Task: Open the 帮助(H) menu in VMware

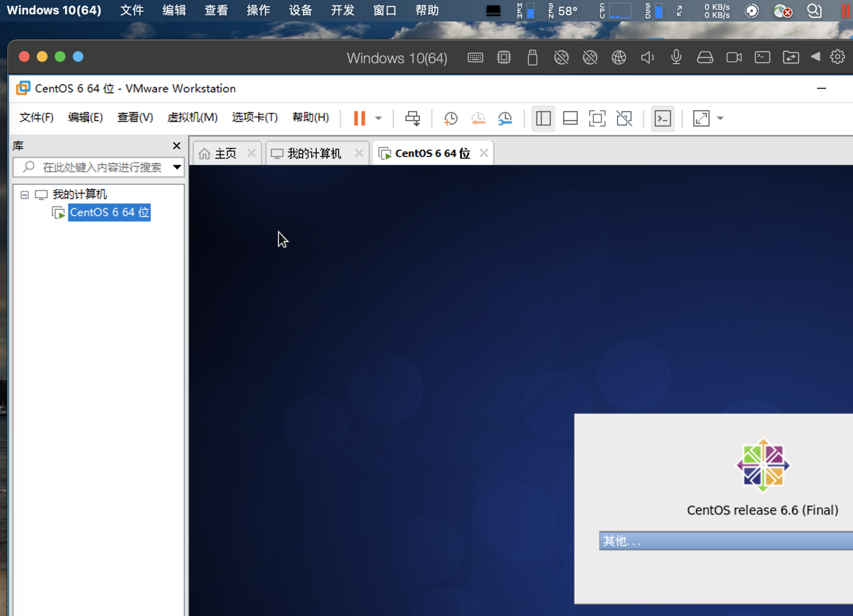Action: coord(310,117)
